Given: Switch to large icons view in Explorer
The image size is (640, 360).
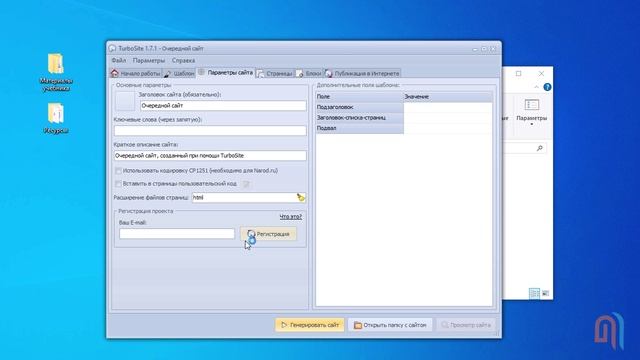Looking at the screenshot, I should point(545,293).
